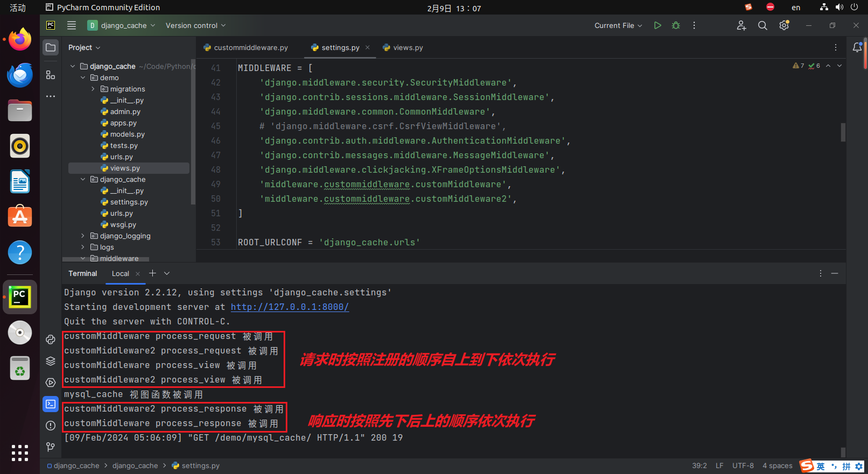This screenshot has width=868, height=474.
Task: Open the Python Packages layers icon
Action: 51,361
